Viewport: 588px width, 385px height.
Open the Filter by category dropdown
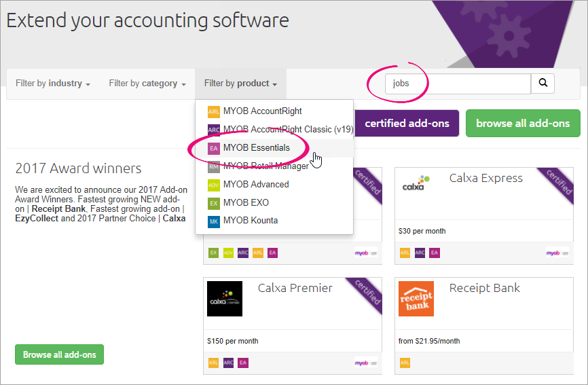(x=147, y=84)
